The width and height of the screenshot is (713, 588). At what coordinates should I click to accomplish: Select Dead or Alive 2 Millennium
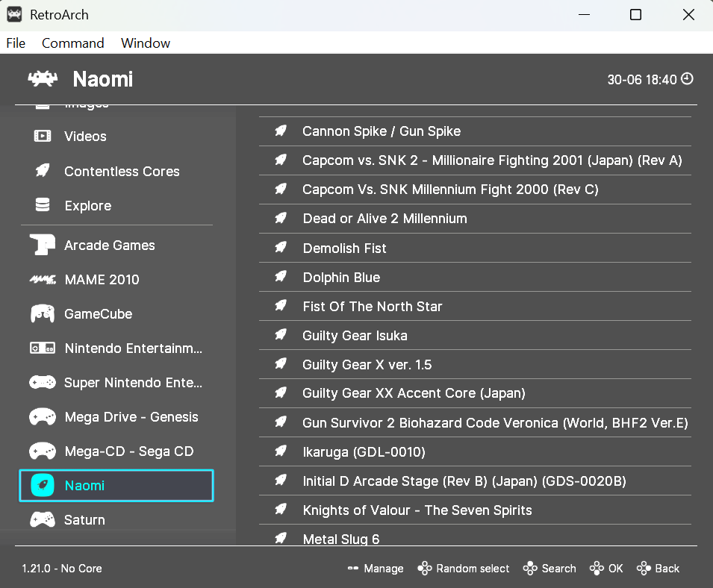pos(475,219)
